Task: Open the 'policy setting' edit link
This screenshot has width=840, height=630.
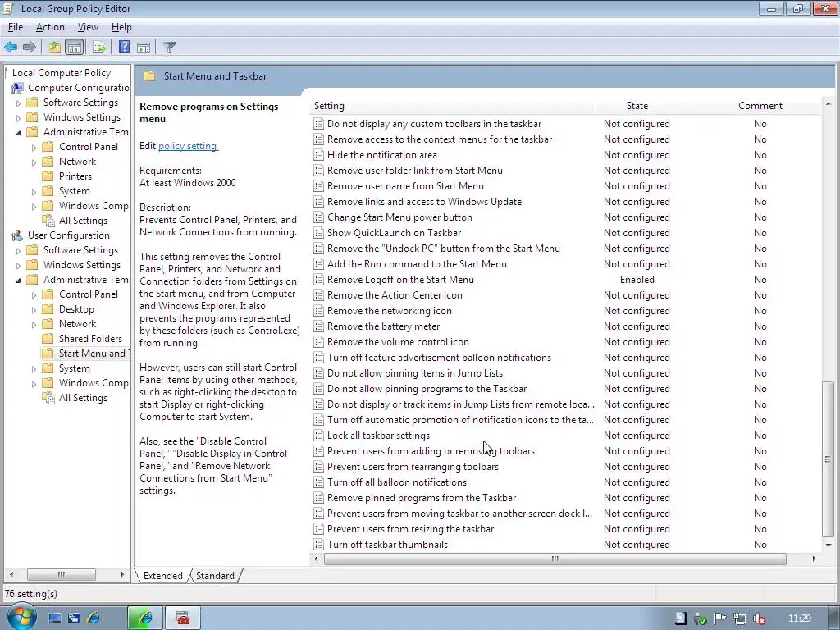Action: (x=188, y=146)
